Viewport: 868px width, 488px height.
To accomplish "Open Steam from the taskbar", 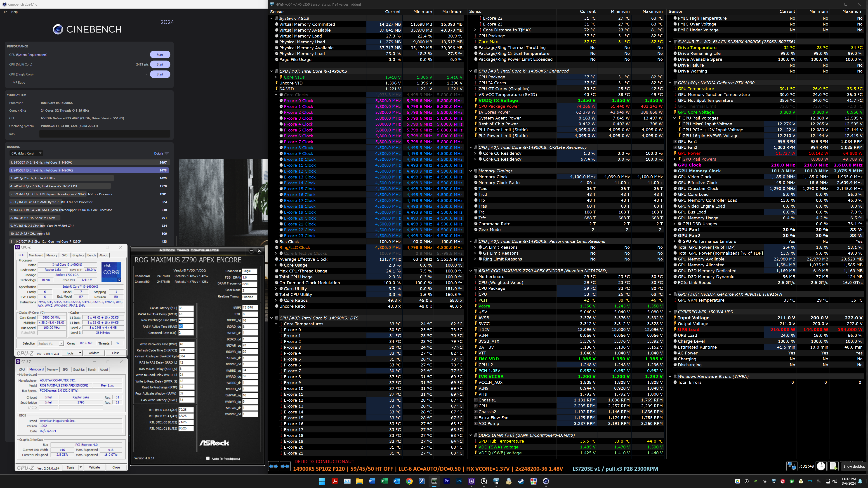I will (x=521, y=481).
